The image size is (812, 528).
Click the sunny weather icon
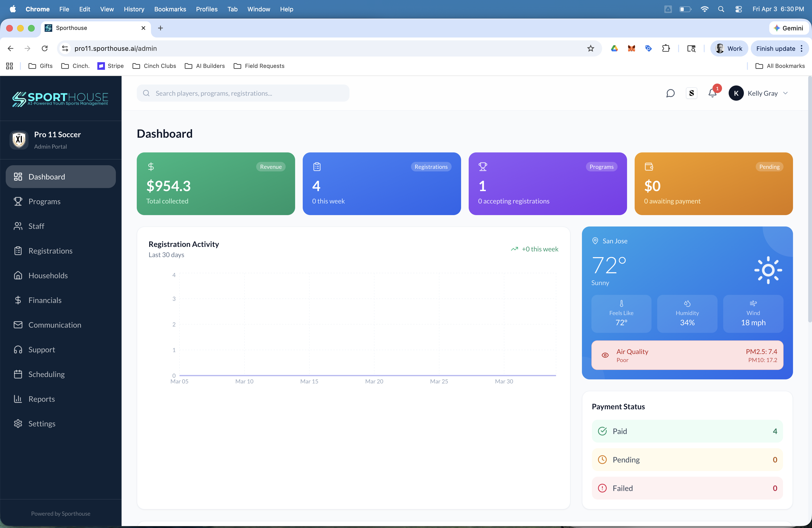(768, 270)
